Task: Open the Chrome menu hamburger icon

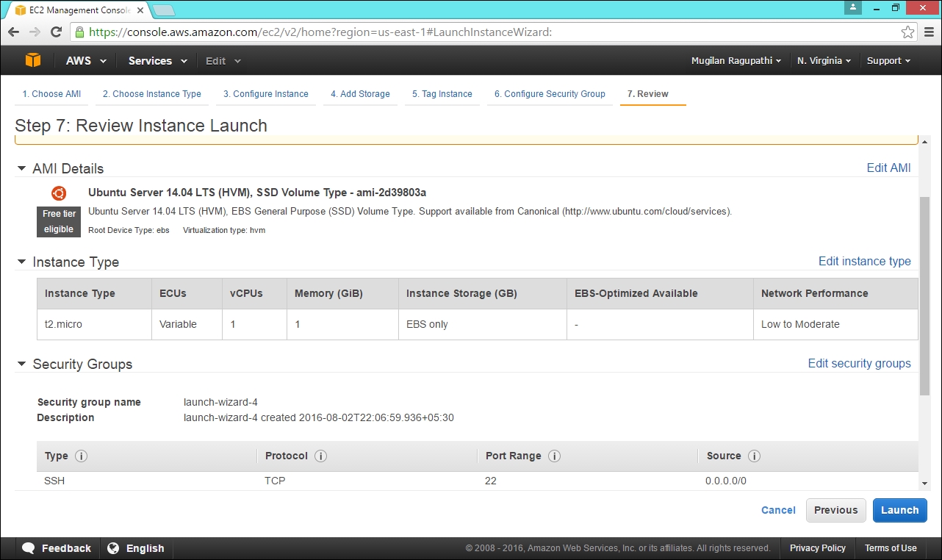Action: (x=928, y=32)
